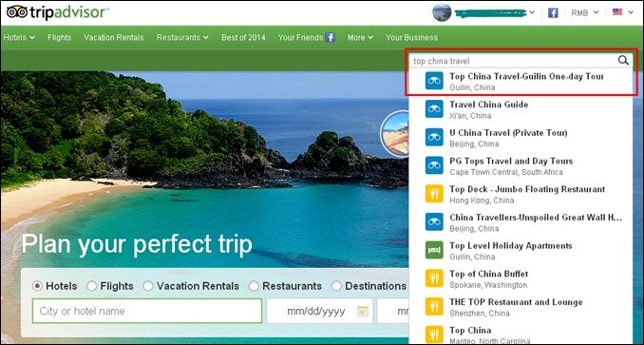This screenshot has width=644, height=345.
Task: Choose China Travellers-Unspoiled Great Wall suggestion
Action: [x=521, y=222]
